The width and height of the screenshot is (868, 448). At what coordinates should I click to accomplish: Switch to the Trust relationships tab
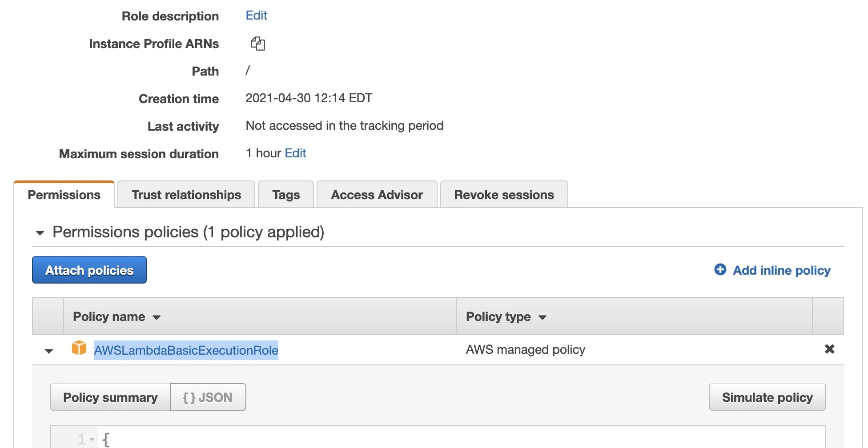(186, 195)
